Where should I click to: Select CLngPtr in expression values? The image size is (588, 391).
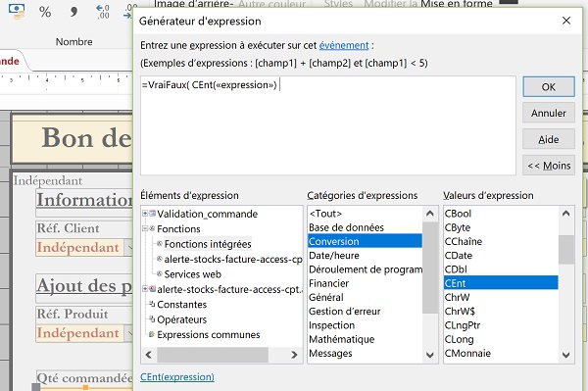(501, 325)
